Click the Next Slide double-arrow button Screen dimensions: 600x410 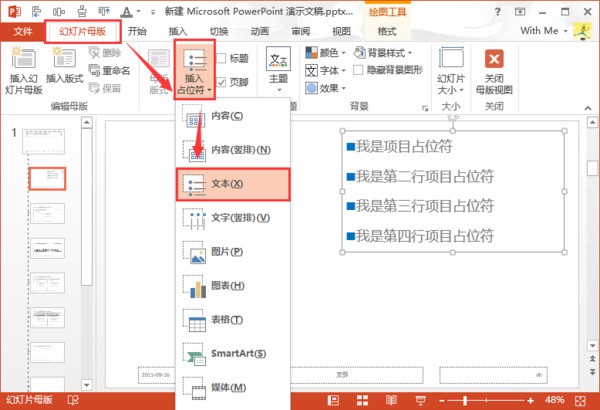coord(592,372)
